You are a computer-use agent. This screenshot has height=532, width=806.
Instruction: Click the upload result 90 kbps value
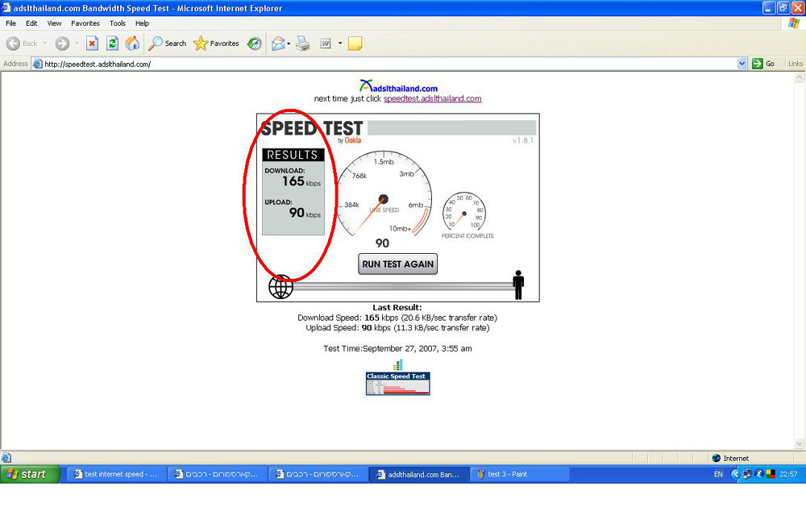point(305,213)
